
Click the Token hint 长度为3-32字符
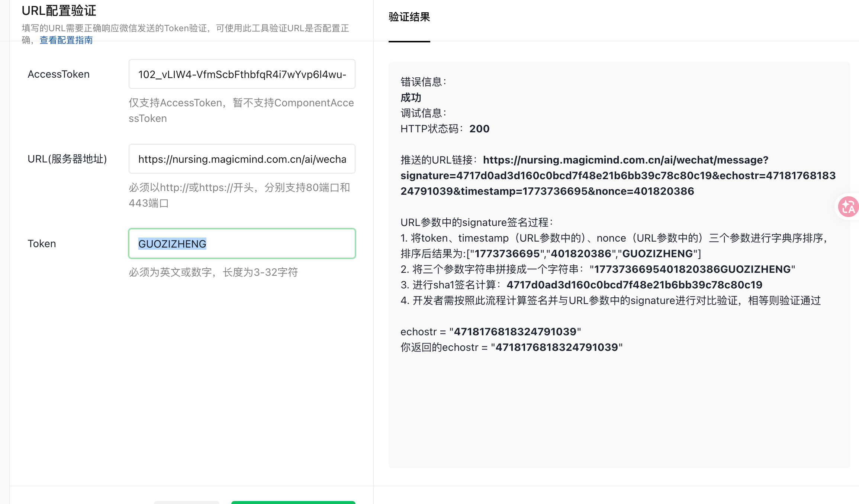(x=213, y=272)
